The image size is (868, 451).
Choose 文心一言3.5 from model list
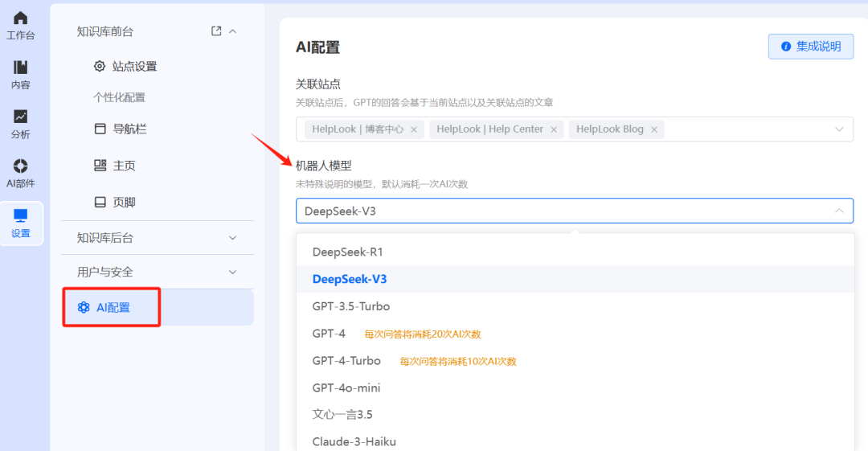[575, 415]
